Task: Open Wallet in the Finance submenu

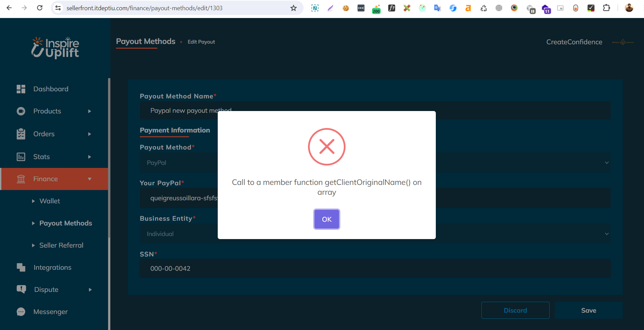Action: [50, 201]
